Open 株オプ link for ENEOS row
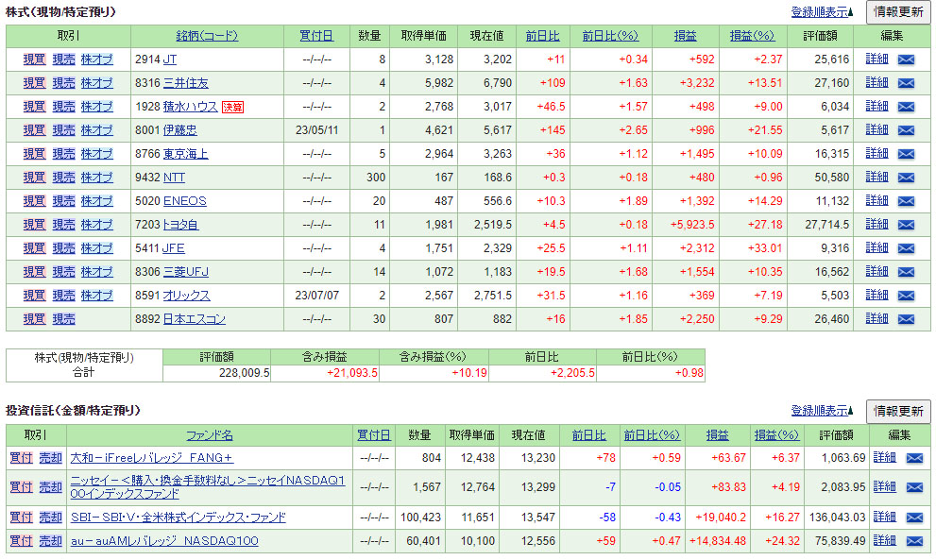This screenshot has height=560, width=936. click(96, 201)
